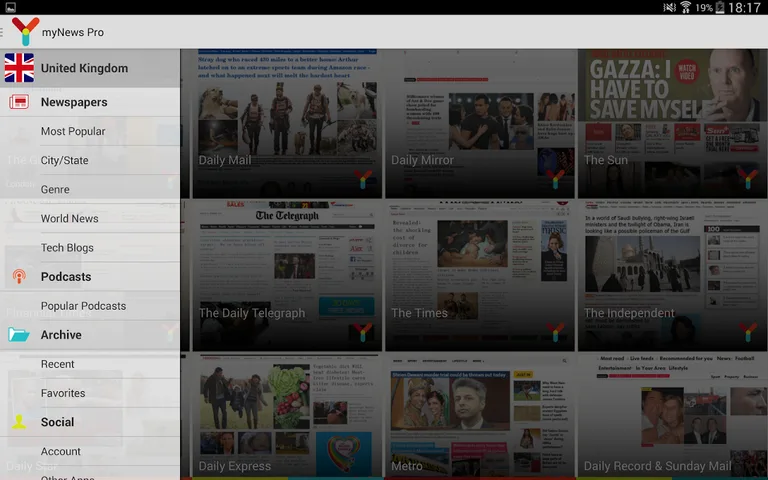Open Favorites list
768x480 pixels.
coord(90,393)
